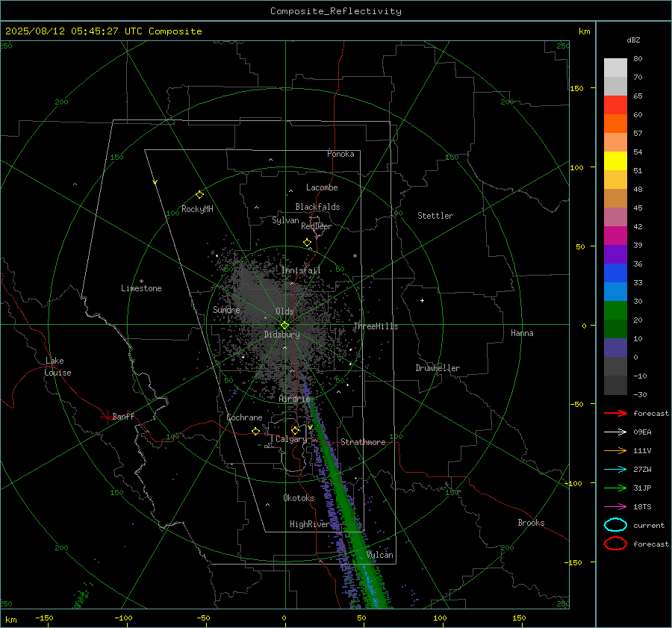Click the Sundre town label
672x628 pixels.
click(x=226, y=309)
